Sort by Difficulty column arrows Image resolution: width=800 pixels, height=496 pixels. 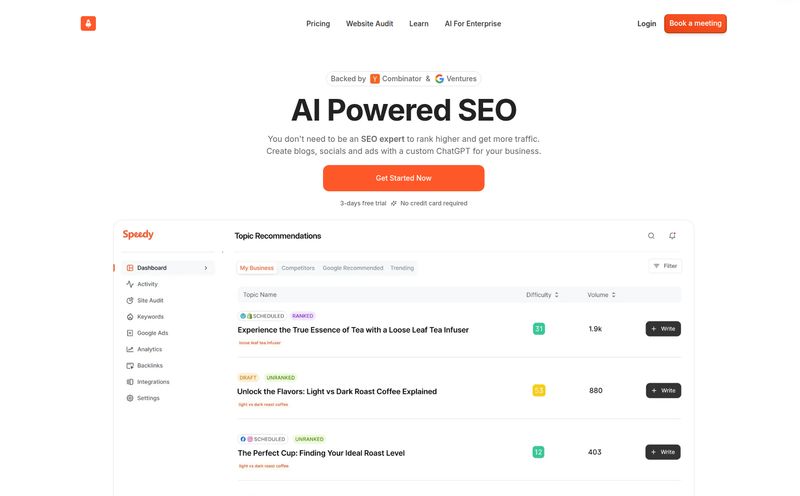tap(557, 295)
